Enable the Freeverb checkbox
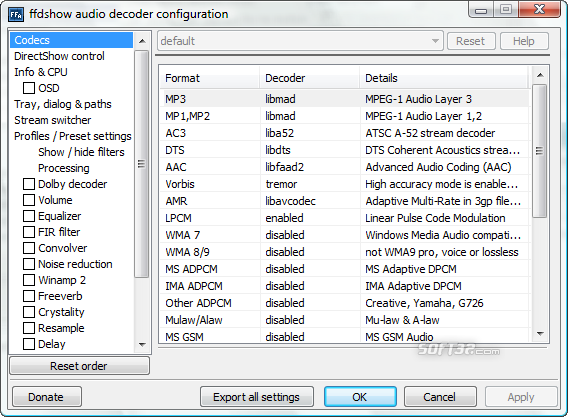This screenshot has width=568, height=417. [29, 296]
